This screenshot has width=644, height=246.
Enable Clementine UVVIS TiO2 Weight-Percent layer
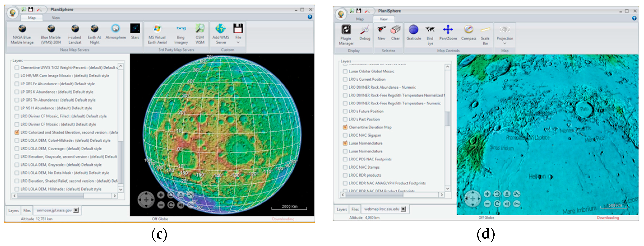[x=17, y=68]
